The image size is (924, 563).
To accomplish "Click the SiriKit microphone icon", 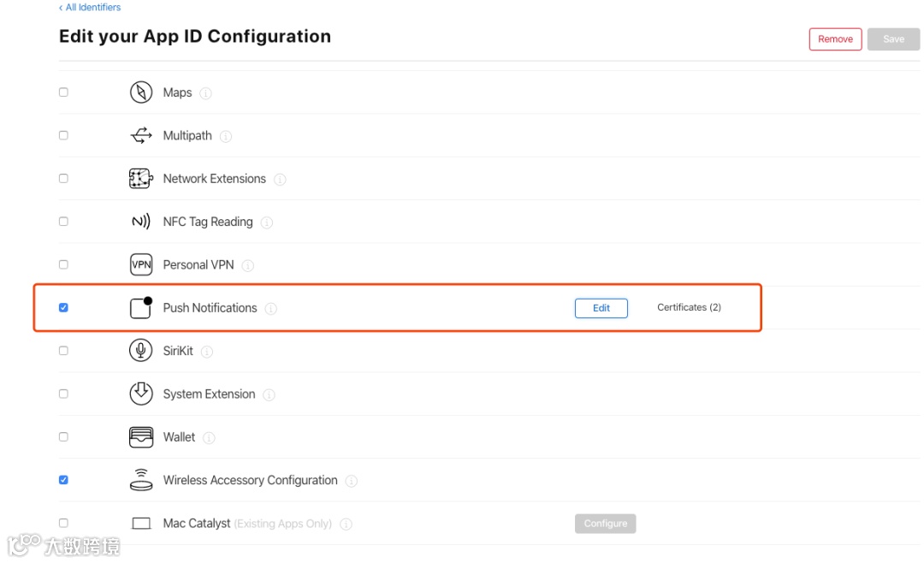I will (x=141, y=351).
